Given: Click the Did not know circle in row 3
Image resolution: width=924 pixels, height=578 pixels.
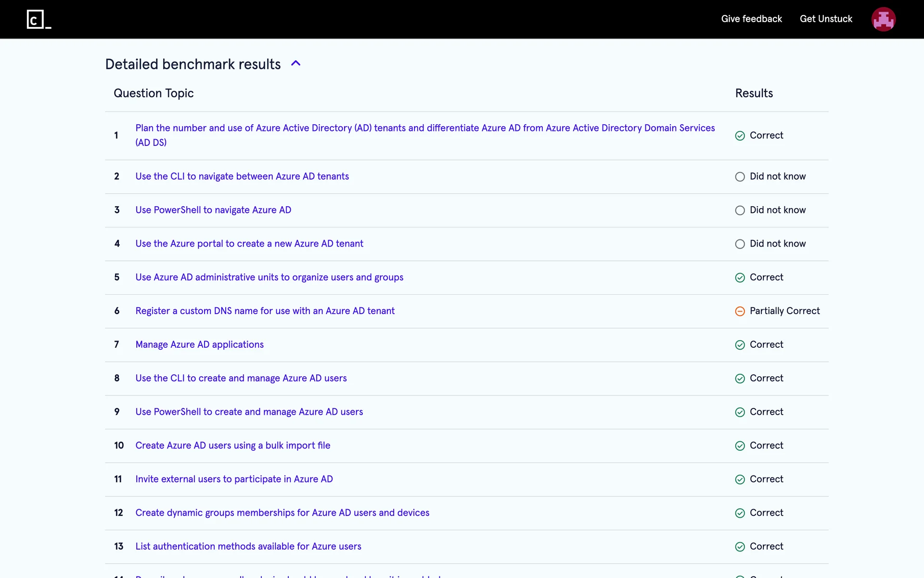Looking at the screenshot, I should (740, 210).
